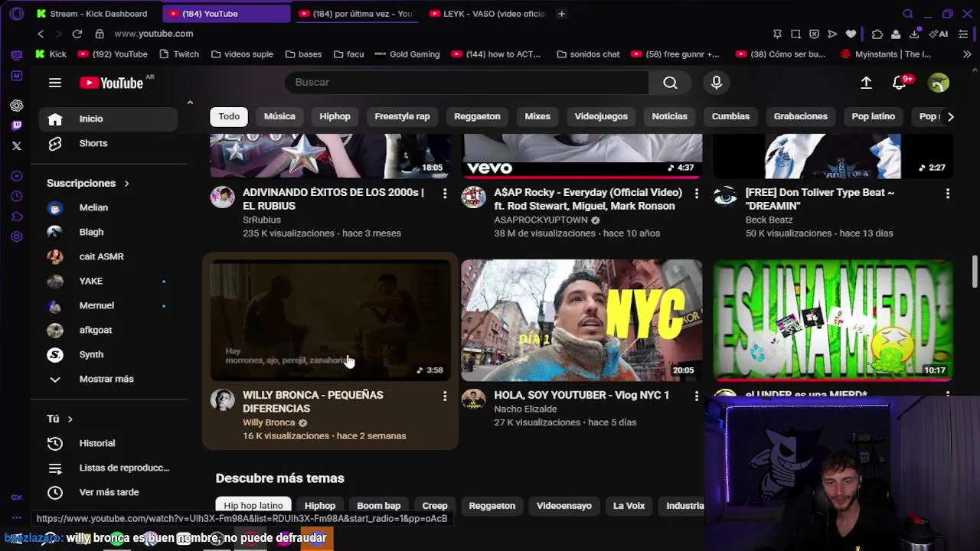The image size is (980, 551).
Task: Open the extensions puzzle icon
Action: click(877, 34)
